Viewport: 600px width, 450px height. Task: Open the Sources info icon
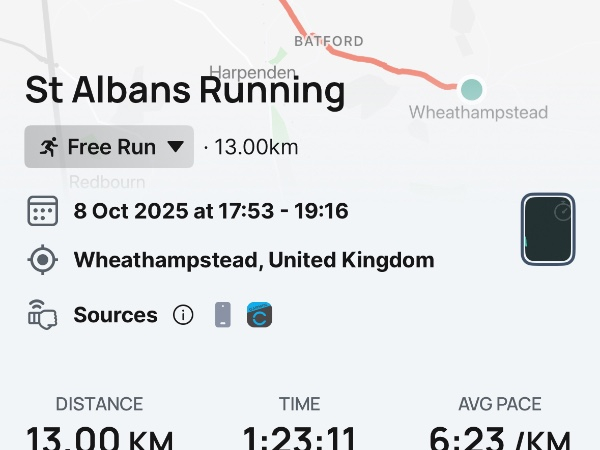[183, 315]
